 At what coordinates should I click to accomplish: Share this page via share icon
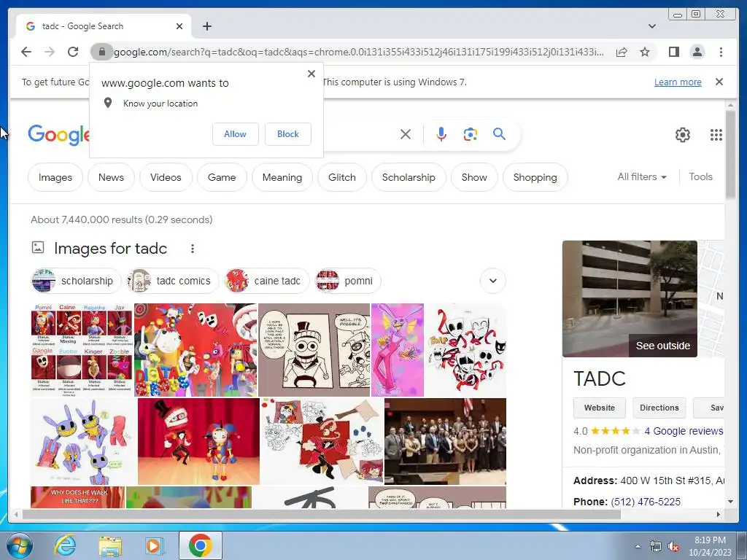622,52
